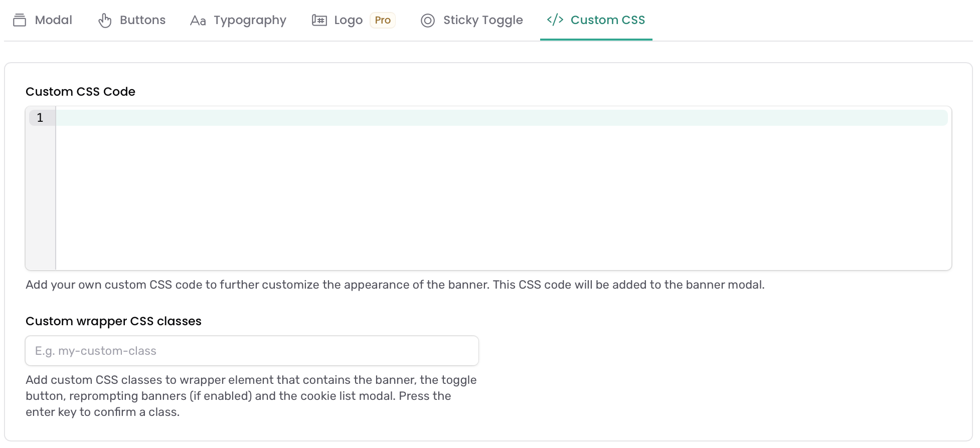Screen dimensions: 980x448
Task: Select the Logo tab label
Action: click(x=348, y=20)
